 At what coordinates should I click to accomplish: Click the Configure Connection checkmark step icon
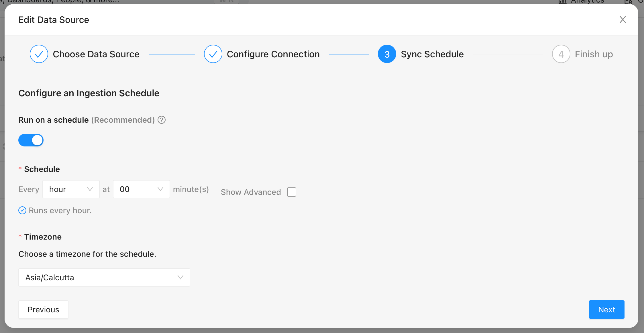tap(213, 54)
